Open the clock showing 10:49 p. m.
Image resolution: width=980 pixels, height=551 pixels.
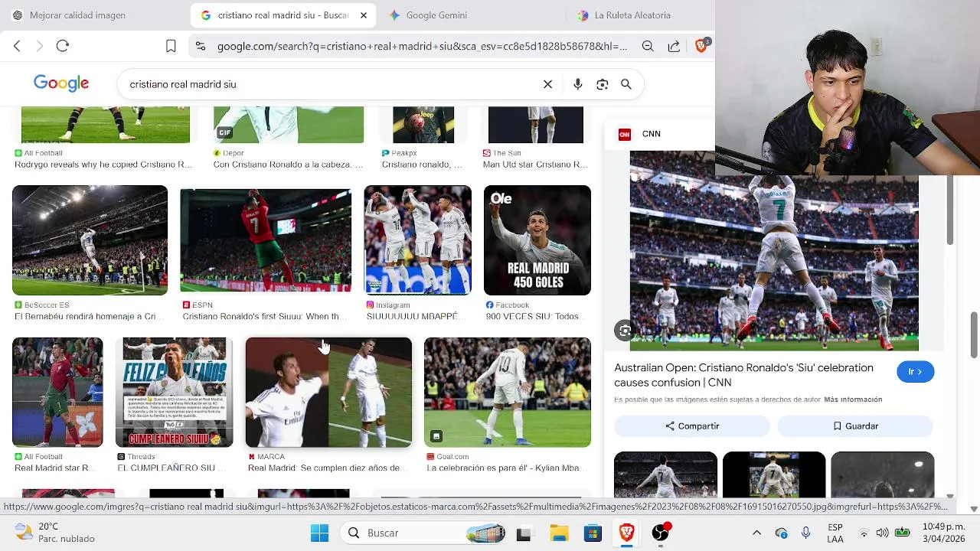click(943, 533)
